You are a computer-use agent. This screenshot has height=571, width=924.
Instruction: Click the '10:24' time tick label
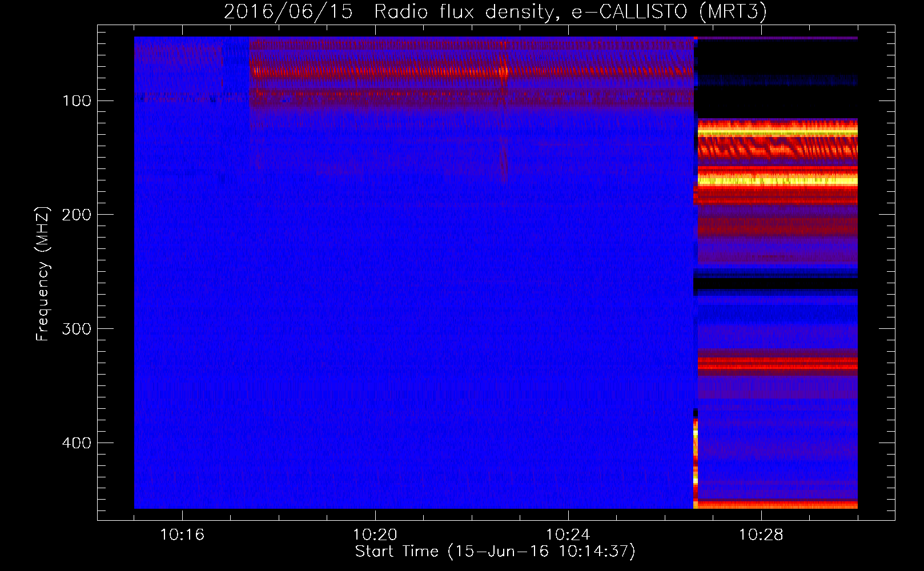click(568, 535)
